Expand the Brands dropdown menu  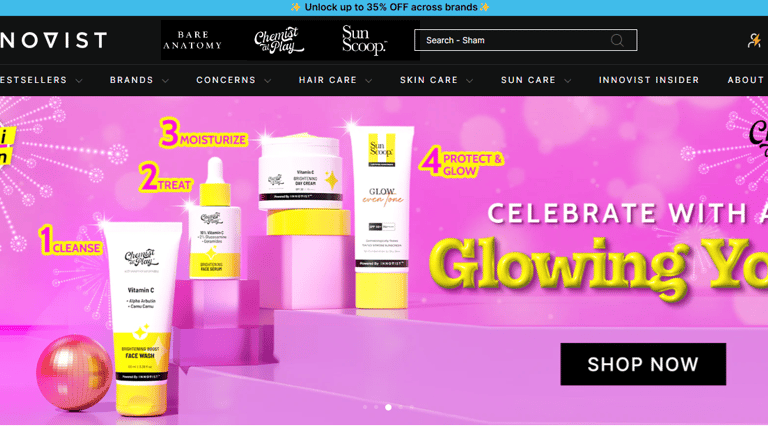click(x=139, y=80)
